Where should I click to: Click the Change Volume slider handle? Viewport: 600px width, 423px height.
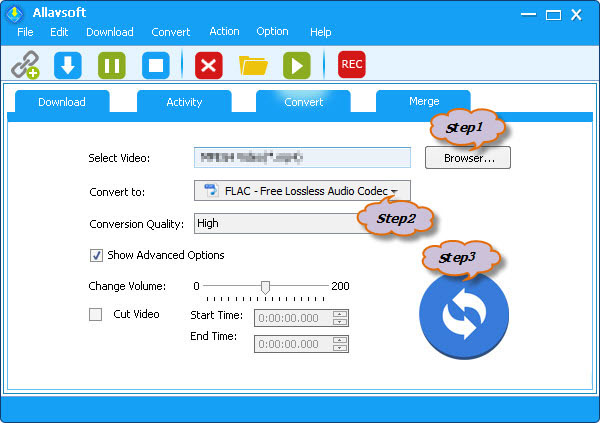click(265, 287)
